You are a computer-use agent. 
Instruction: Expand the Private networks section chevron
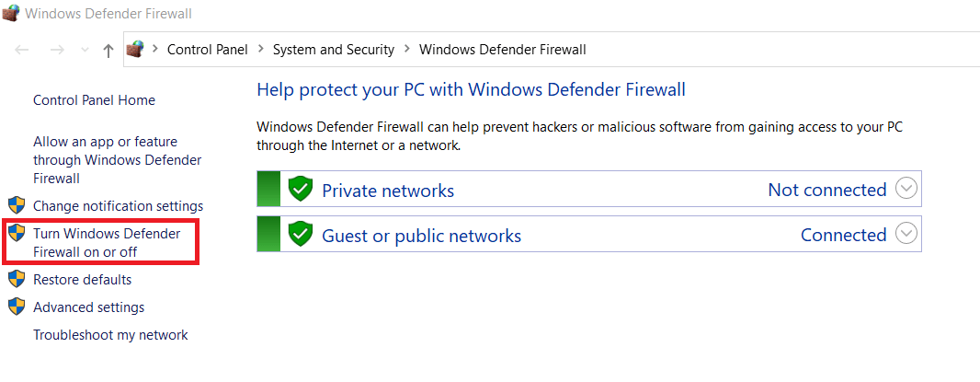point(906,189)
